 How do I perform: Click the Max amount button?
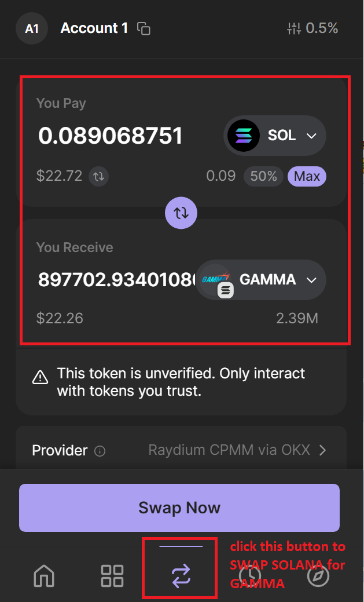click(x=307, y=176)
